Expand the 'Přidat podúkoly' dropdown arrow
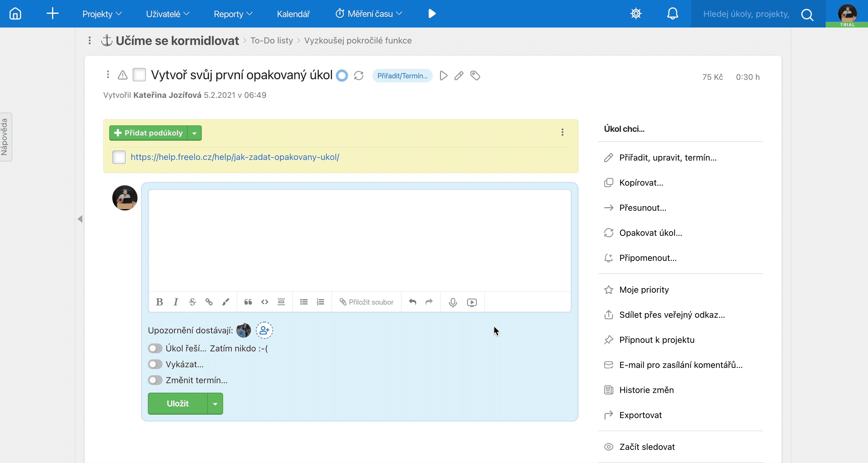The width and height of the screenshot is (868, 463). coord(194,133)
